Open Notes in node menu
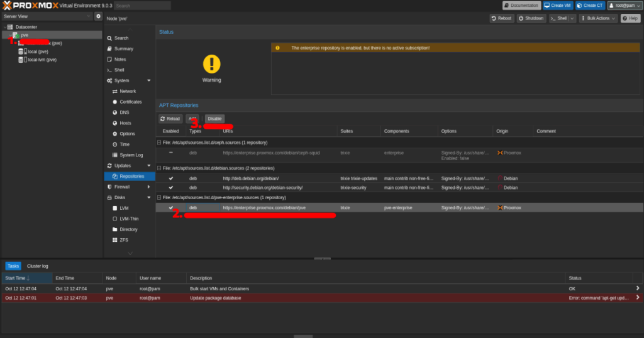The width and height of the screenshot is (644, 338). (x=130, y=60)
